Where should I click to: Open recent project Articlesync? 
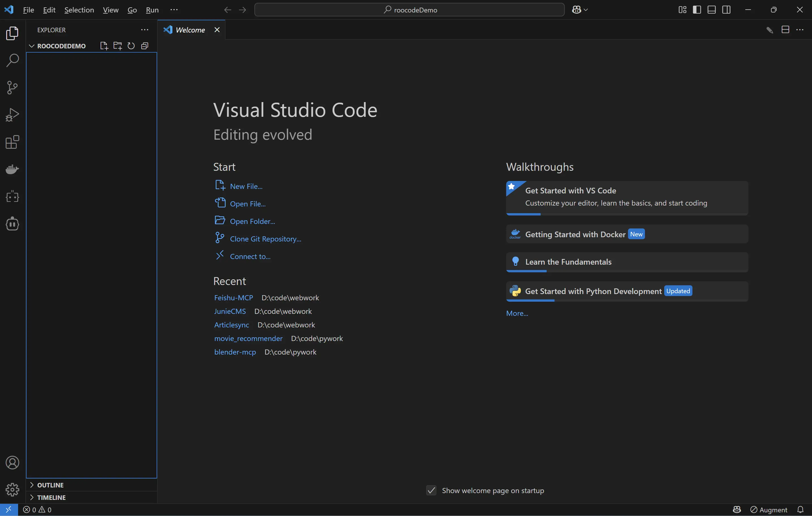pyautogui.click(x=232, y=325)
